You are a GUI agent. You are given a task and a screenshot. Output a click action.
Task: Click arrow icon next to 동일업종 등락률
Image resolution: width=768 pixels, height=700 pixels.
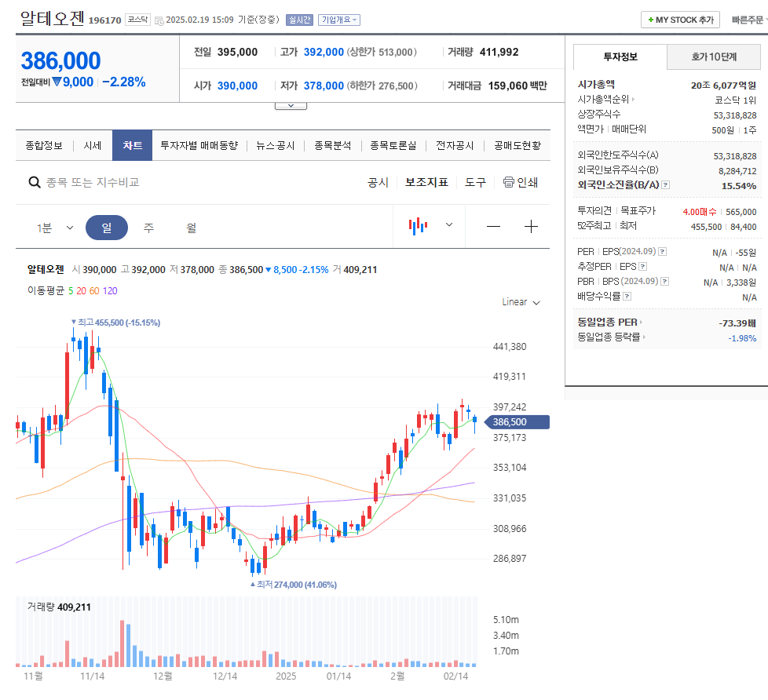click(644, 337)
